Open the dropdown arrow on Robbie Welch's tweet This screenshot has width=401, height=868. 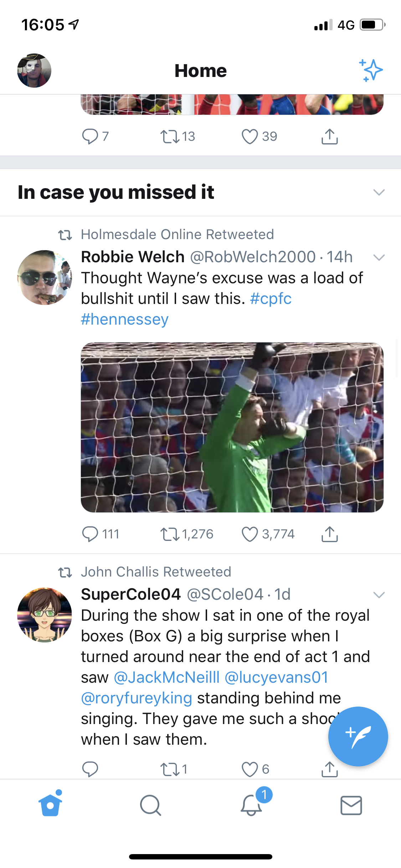click(379, 257)
